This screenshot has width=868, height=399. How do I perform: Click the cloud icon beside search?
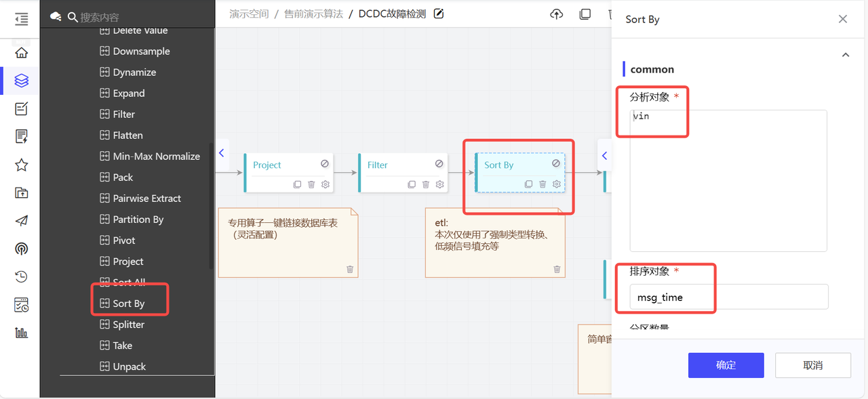point(56,17)
